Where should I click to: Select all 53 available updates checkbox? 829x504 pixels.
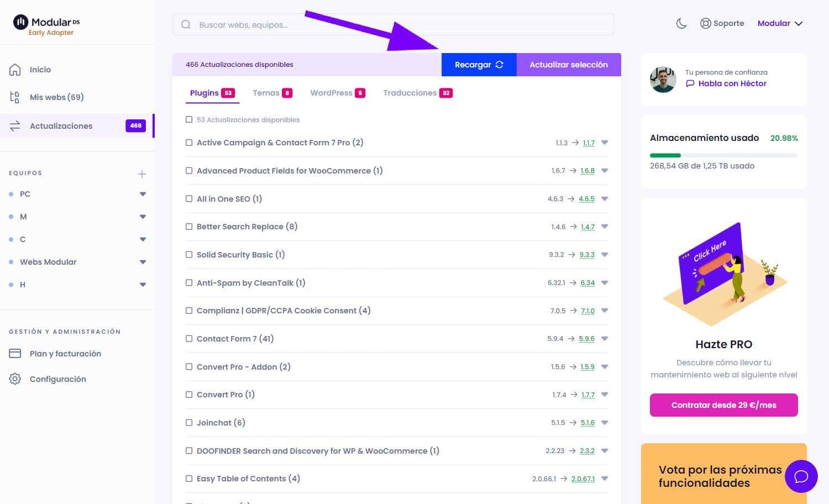(189, 119)
